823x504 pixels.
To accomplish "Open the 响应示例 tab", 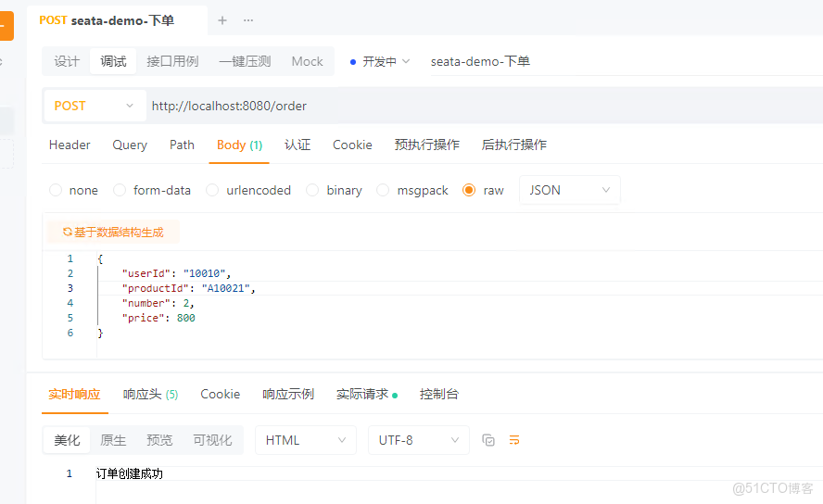I will pos(288,395).
